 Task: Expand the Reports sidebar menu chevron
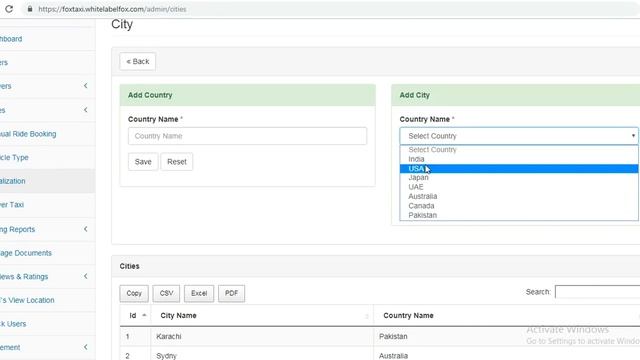click(86, 229)
